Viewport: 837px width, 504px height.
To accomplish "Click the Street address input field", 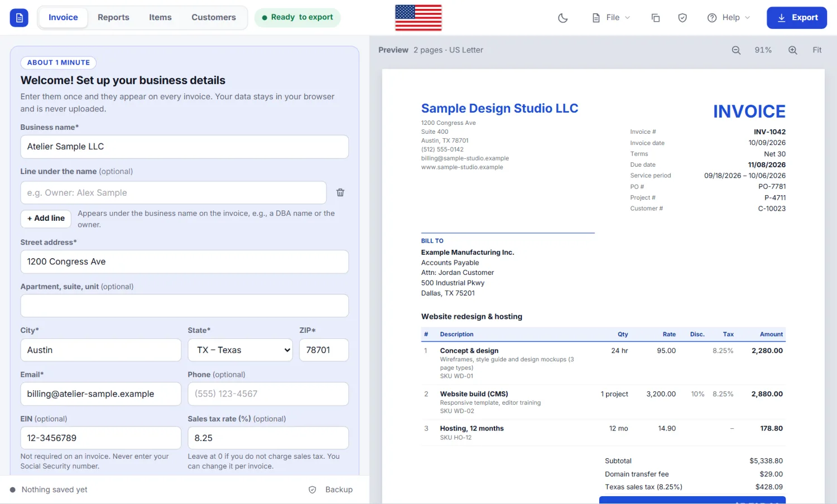I will click(185, 261).
